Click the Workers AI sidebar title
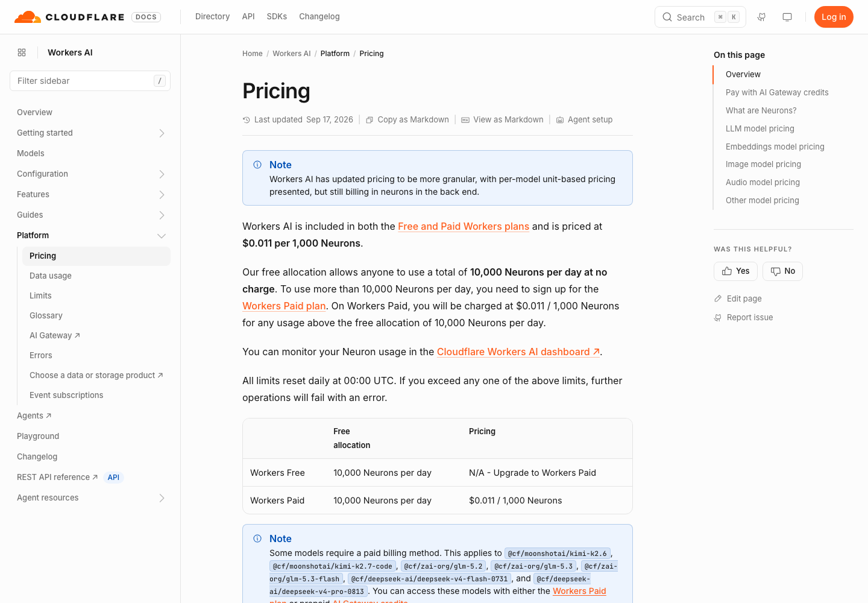Screen dimensions: 868x603 click(70, 52)
